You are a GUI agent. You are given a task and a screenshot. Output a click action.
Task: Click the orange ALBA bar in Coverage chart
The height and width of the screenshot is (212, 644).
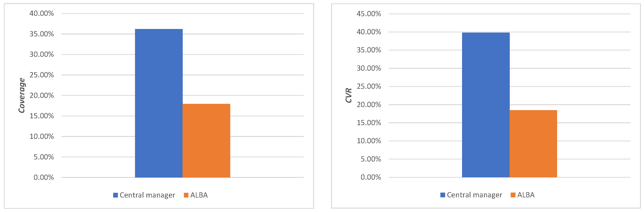[x=206, y=141]
